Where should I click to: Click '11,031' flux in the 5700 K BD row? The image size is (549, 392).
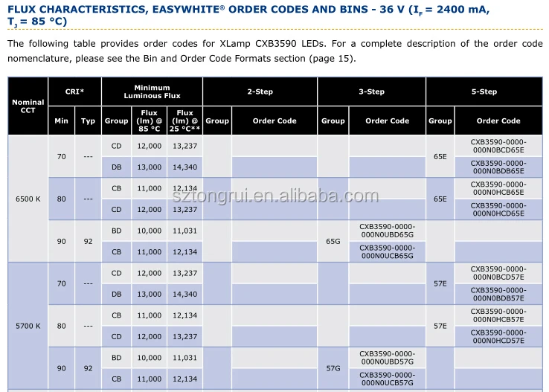coord(185,358)
